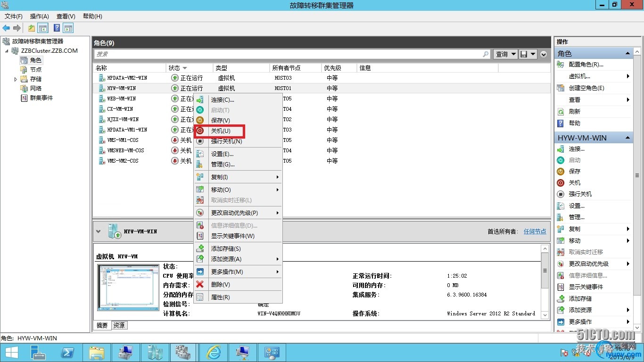Click the 任何节点 link
Viewport: 644px width, 362px height.
535,231
